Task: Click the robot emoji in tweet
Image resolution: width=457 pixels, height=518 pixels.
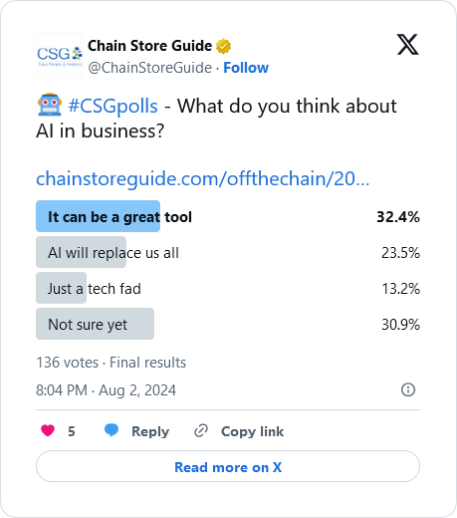Action: coord(49,105)
